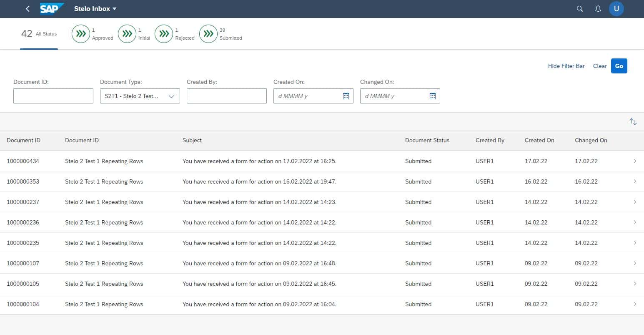644x335 pixels.
Task: Select the 42 All Status tab
Action: [x=39, y=34]
